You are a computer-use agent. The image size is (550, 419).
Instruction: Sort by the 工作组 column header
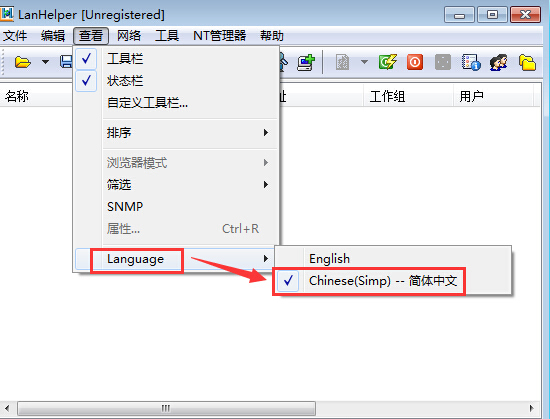coord(408,96)
